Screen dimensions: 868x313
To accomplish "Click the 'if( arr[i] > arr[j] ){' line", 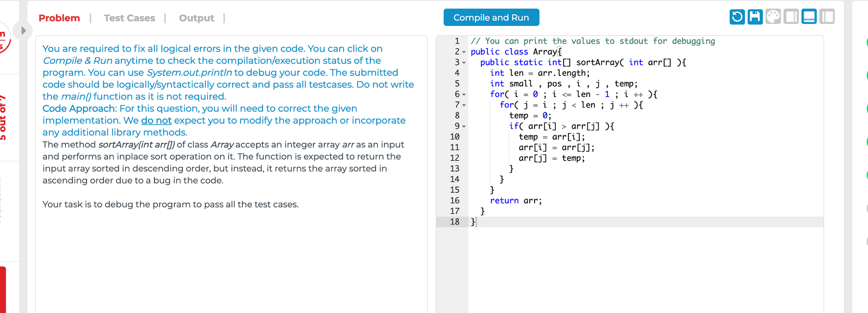I will [x=562, y=126].
